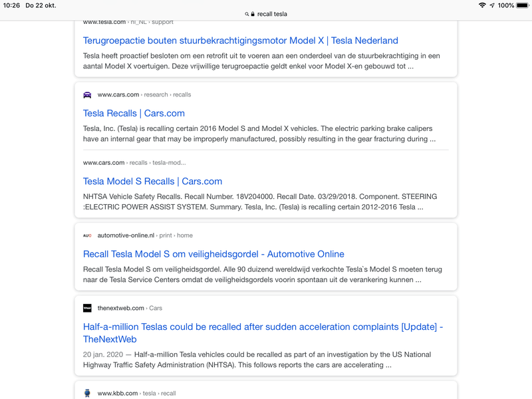
Task: Tap the battery indicator icon
Action: 523,5
